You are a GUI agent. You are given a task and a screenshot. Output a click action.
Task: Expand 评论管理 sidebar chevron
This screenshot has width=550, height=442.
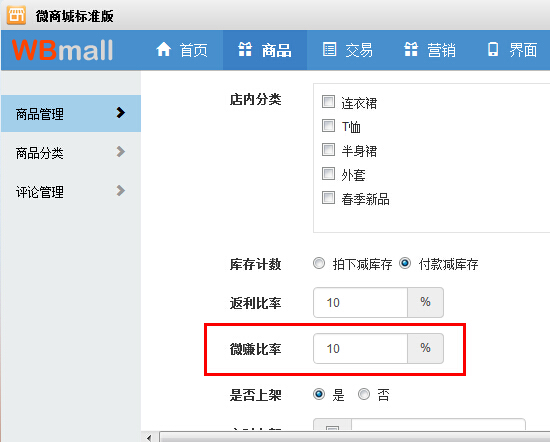120,190
